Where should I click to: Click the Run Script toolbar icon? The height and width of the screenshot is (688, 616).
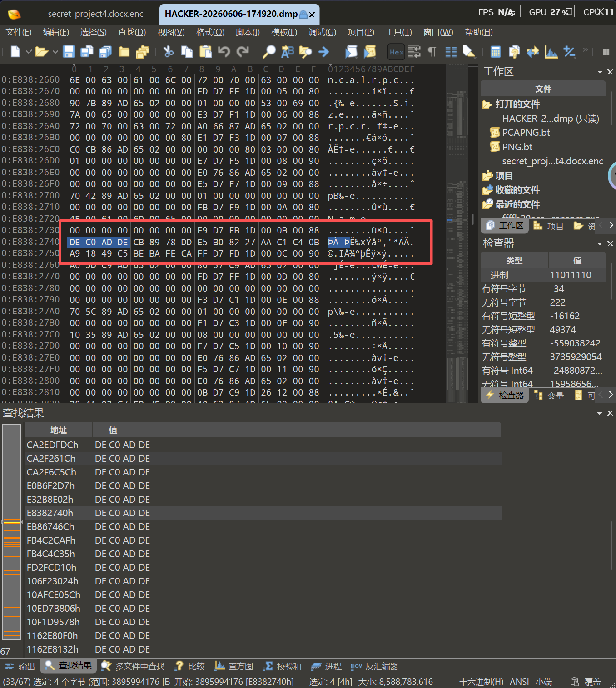[351, 52]
